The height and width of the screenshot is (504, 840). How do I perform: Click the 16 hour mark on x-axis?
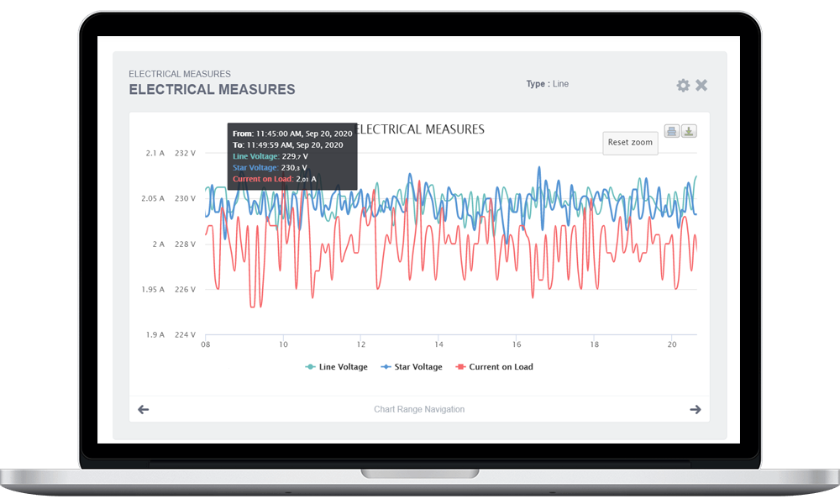(x=517, y=344)
